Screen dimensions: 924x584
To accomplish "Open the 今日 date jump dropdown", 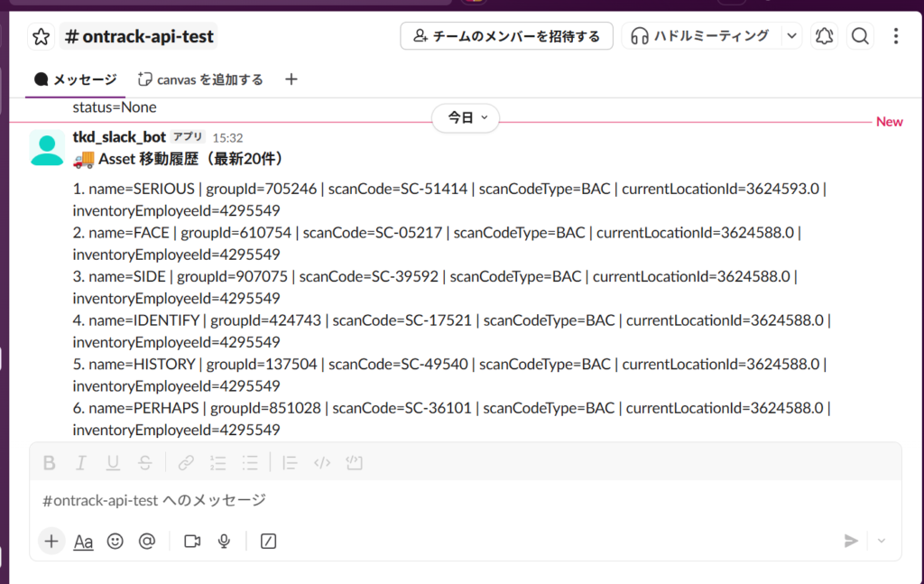I will [465, 118].
